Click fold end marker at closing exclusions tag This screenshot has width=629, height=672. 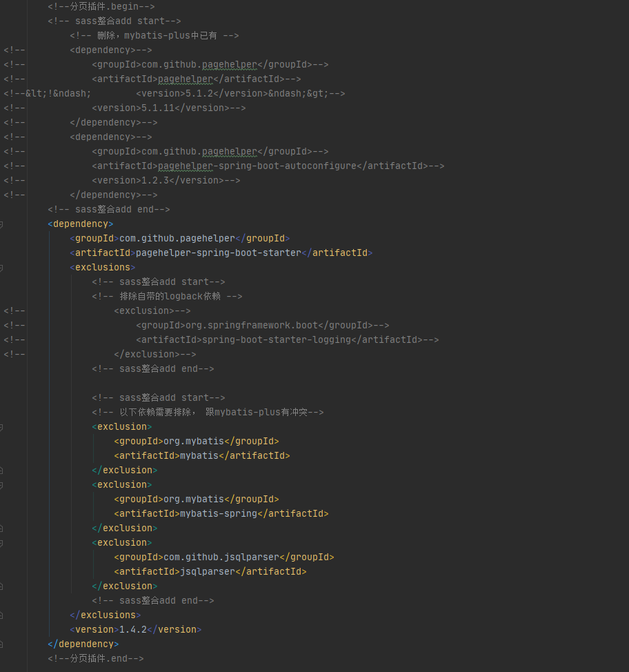(1, 615)
